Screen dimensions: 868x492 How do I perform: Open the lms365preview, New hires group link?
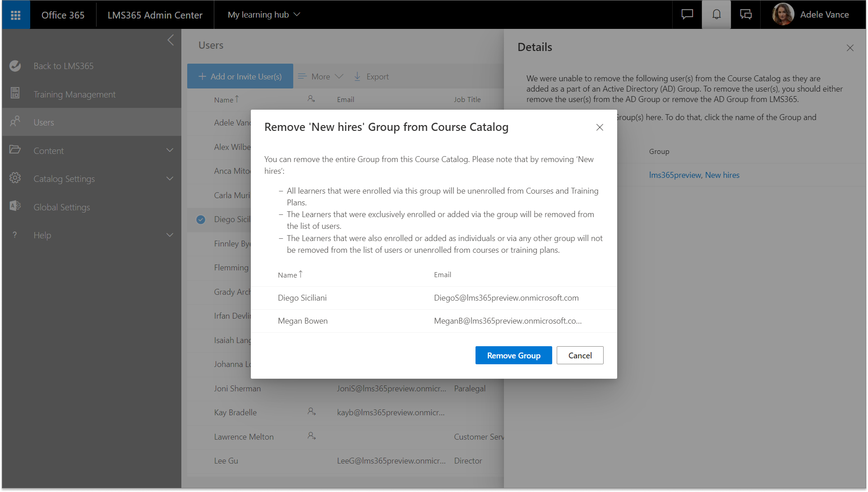694,175
